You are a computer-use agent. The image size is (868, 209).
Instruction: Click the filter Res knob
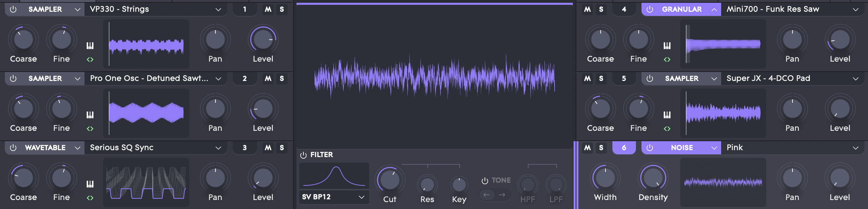click(x=427, y=185)
